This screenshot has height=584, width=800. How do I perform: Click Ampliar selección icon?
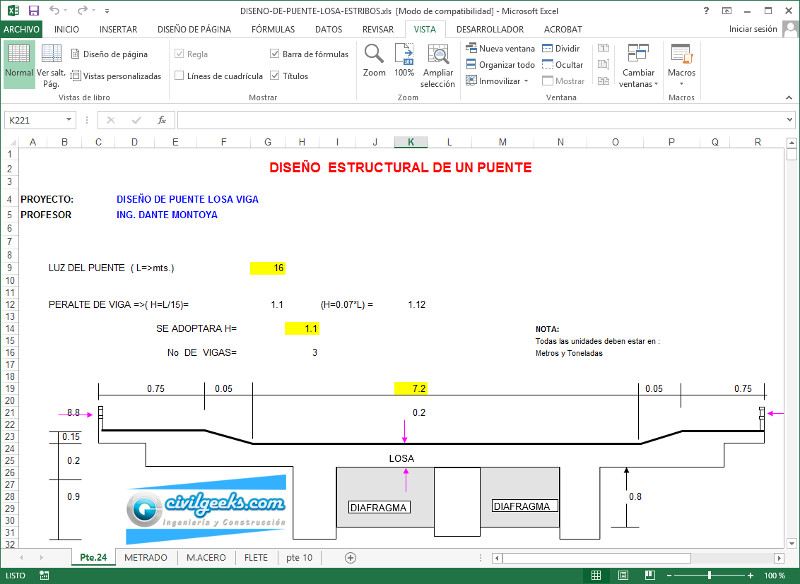[x=438, y=55]
